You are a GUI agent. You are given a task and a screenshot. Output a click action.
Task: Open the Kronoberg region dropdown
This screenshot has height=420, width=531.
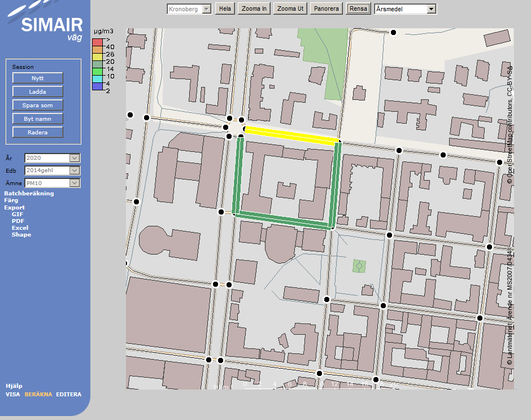[x=189, y=9]
